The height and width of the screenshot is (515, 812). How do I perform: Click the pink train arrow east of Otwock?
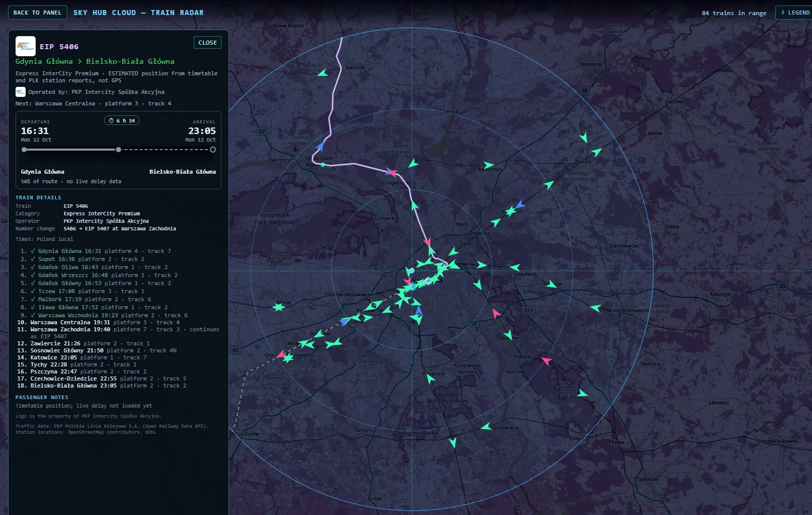pyautogui.click(x=546, y=360)
